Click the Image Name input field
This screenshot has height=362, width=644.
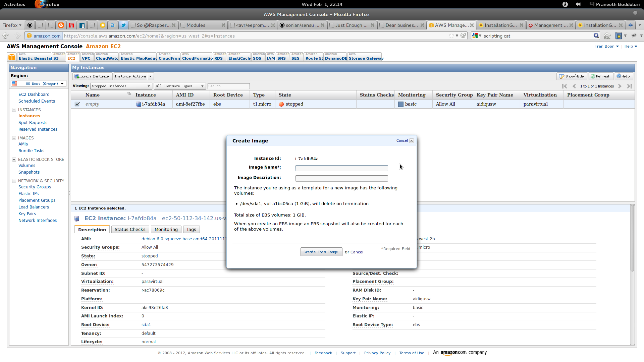[x=341, y=168]
